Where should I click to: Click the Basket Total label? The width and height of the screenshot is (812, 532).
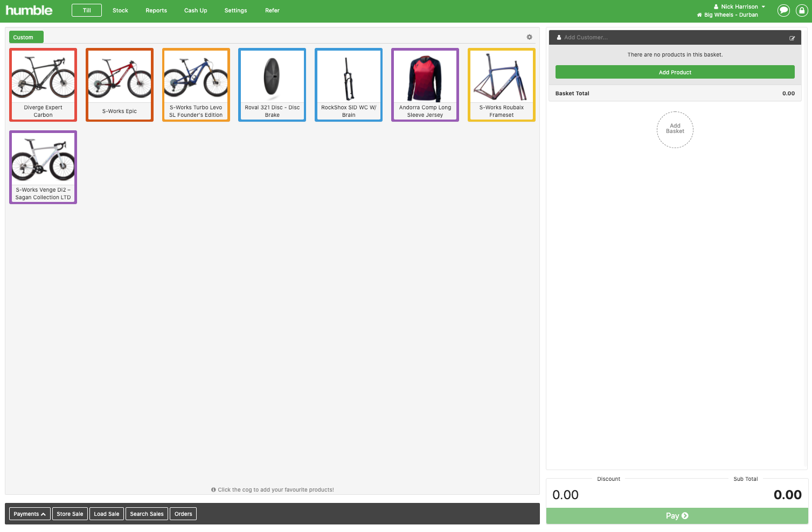tap(572, 93)
